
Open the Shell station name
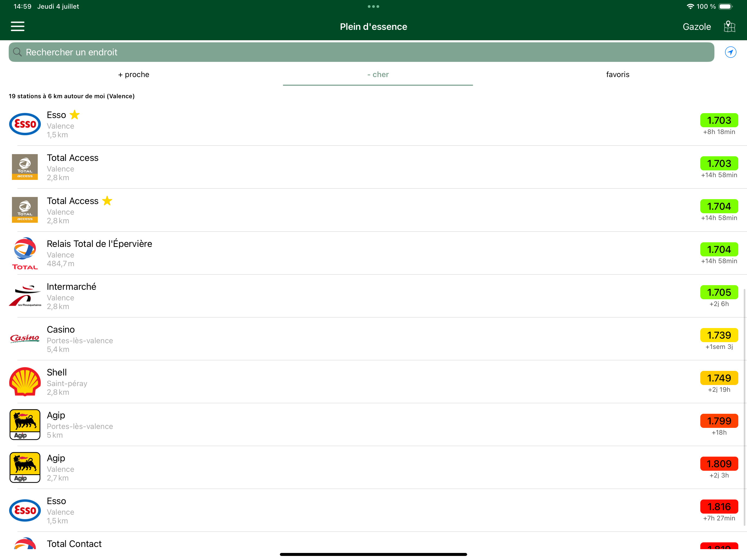click(x=56, y=372)
